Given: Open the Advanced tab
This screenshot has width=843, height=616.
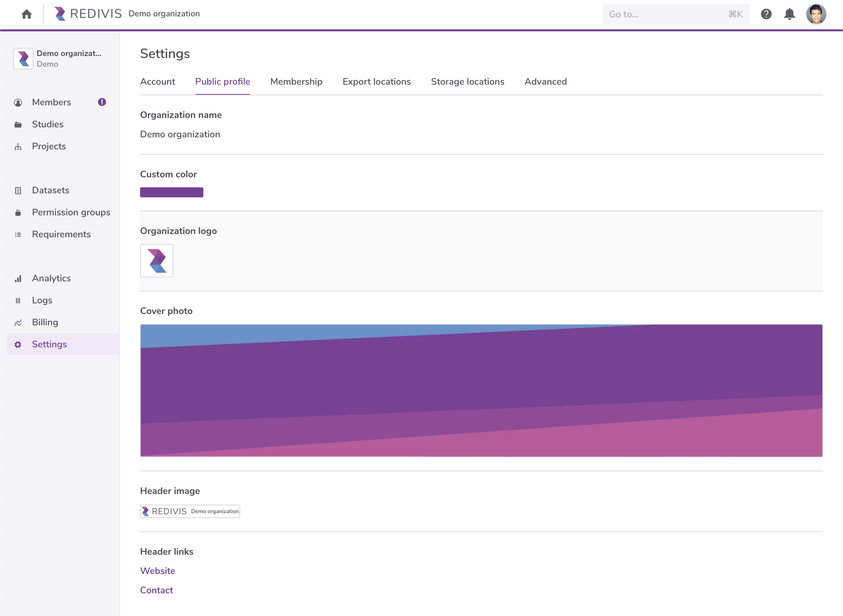Looking at the screenshot, I should (x=546, y=82).
